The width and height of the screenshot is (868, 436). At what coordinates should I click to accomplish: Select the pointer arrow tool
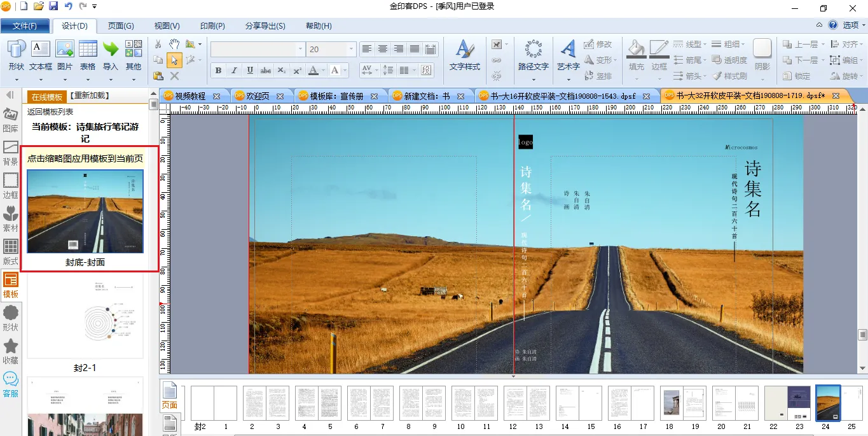pyautogui.click(x=174, y=60)
